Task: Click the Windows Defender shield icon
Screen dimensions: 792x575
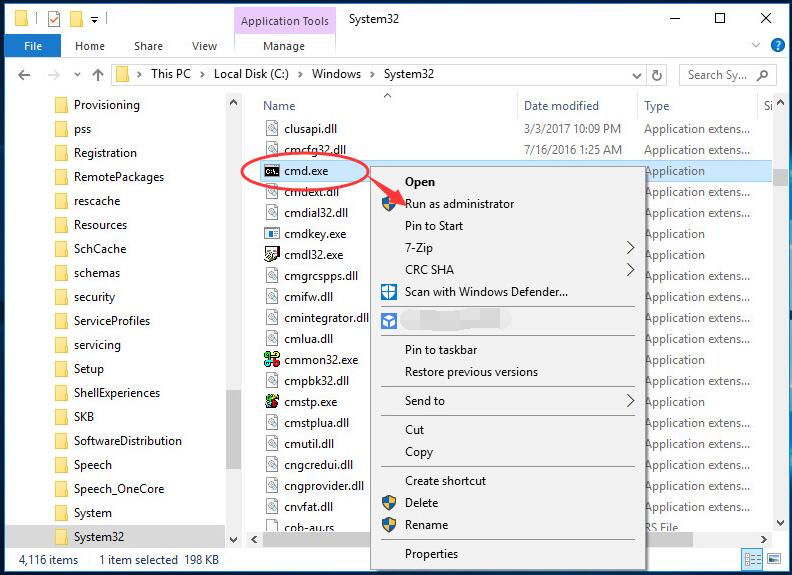Action: [x=388, y=292]
